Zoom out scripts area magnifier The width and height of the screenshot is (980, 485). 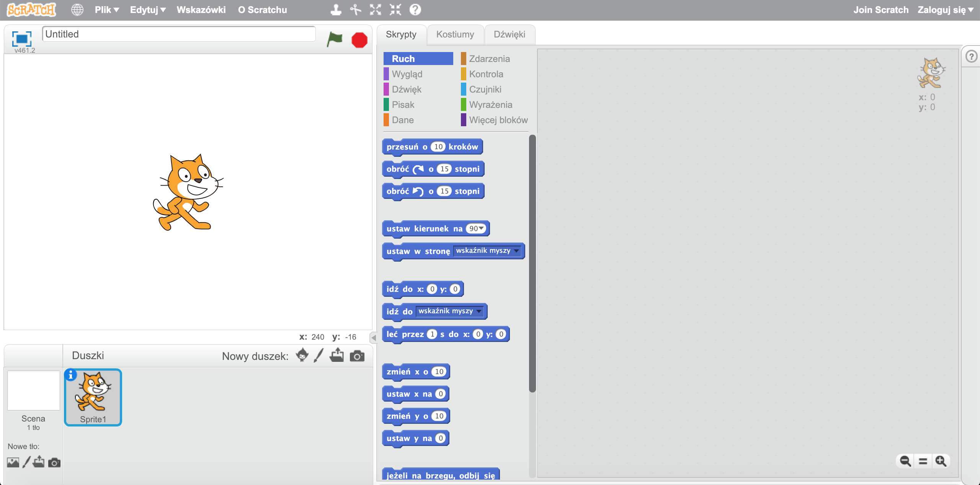[905, 461]
